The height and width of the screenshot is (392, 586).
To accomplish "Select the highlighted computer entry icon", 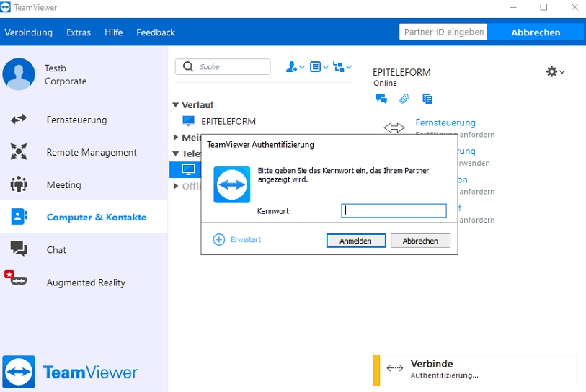I will tap(188, 169).
